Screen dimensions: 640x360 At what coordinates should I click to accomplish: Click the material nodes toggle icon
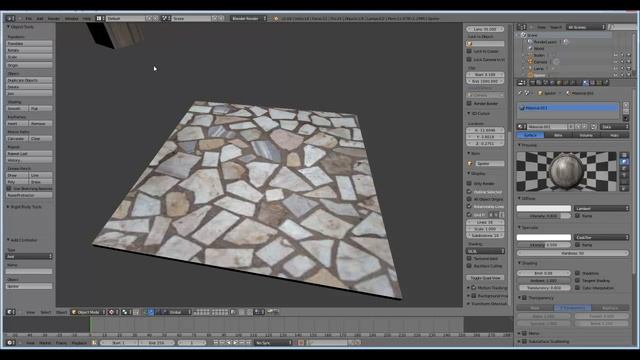(x=593, y=127)
